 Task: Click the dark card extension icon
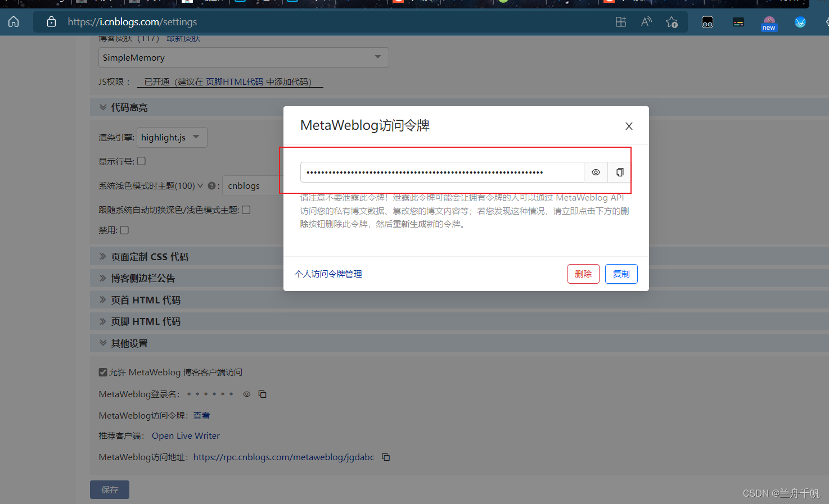click(738, 22)
